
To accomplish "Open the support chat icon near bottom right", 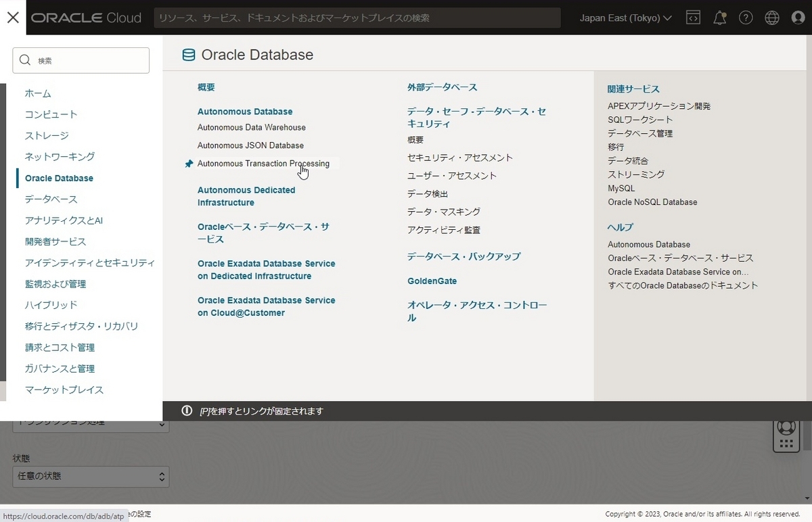I will point(786,427).
